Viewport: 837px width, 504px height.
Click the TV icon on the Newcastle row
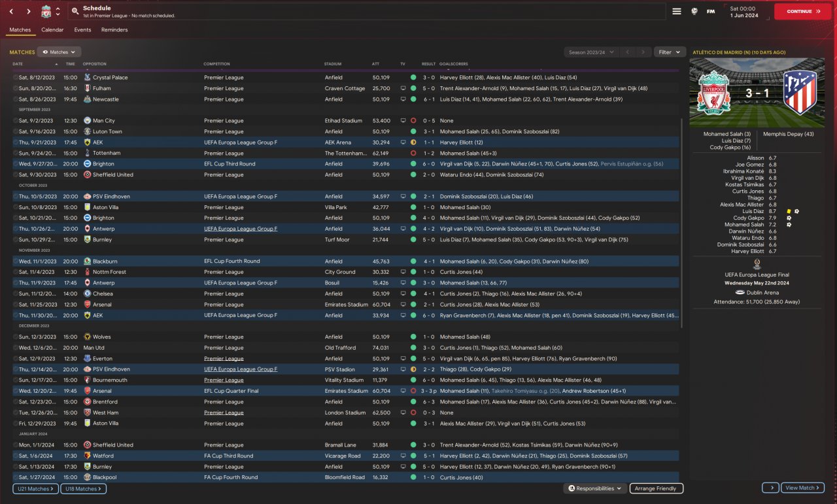pyautogui.click(x=403, y=99)
